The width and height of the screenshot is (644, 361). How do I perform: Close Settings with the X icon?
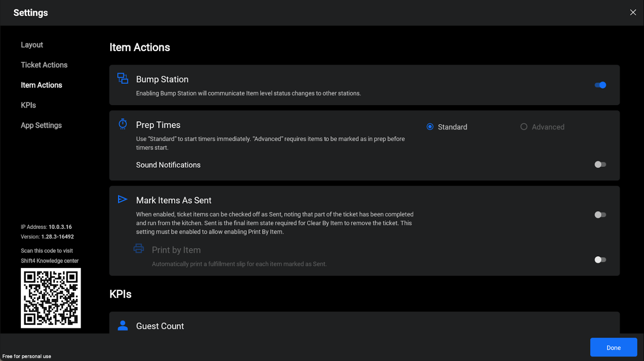(633, 12)
